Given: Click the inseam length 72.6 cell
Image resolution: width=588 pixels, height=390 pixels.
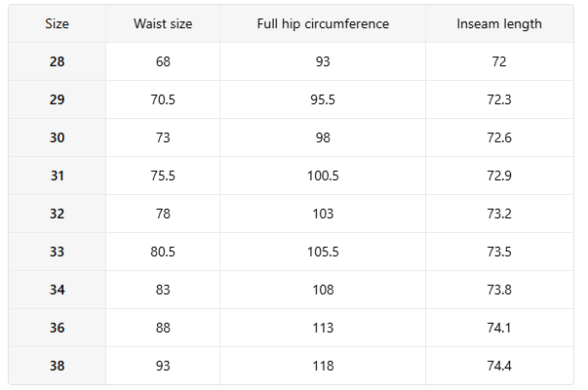Looking at the screenshot, I should [499, 137].
